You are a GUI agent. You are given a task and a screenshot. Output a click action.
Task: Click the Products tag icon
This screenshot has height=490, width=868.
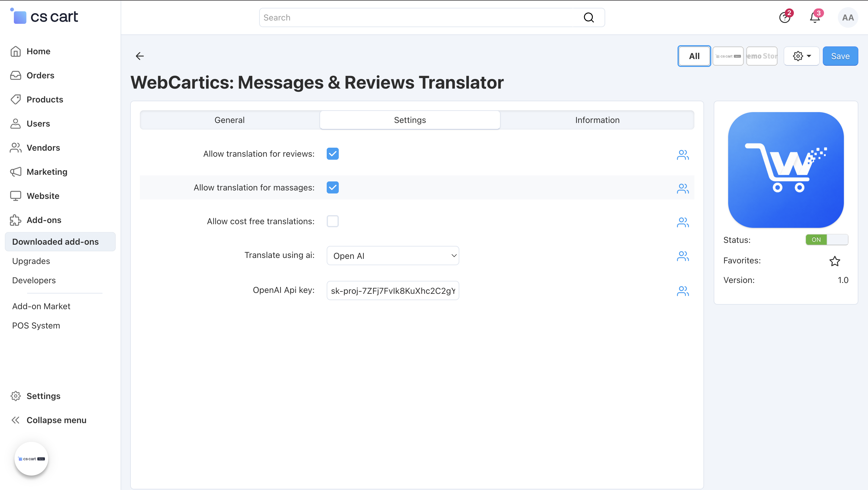click(x=15, y=99)
